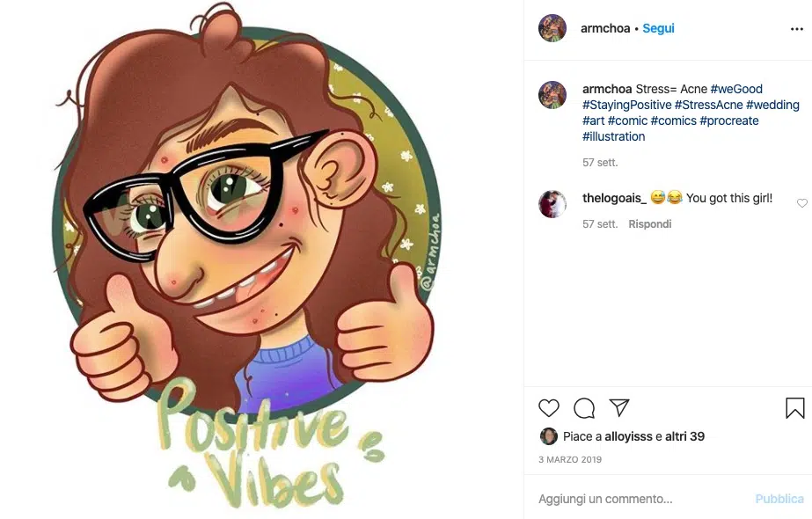Click the armchoa avatar beside the caption
The image size is (812, 519).
click(x=552, y=95)
